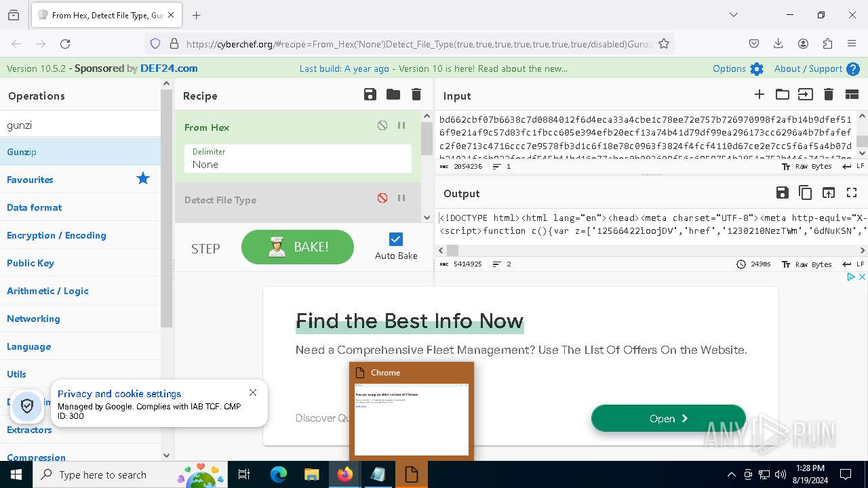The height and width of the screenshot is (488, 868).
Task: Click the search operations field containing gunzi
Action: pos(80,125)
